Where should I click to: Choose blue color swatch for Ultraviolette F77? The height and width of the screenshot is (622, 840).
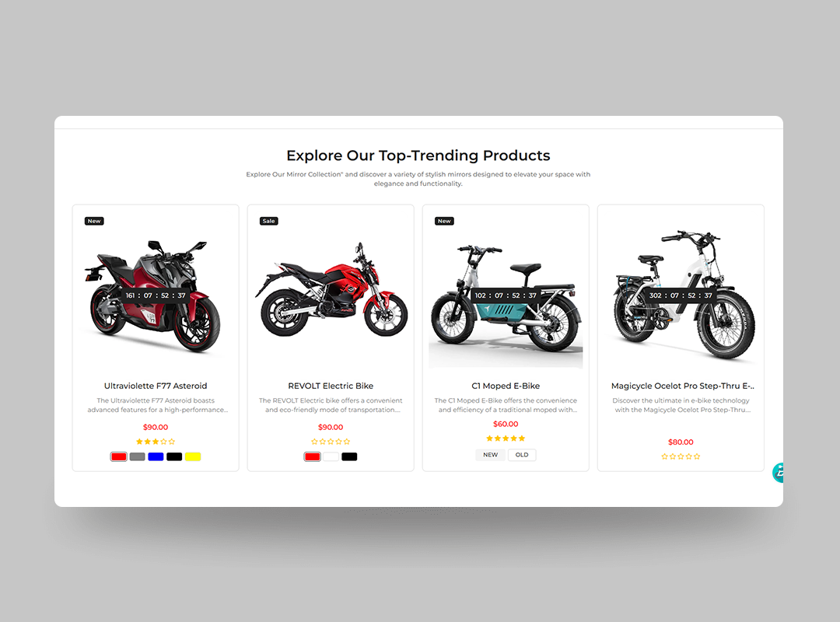coord(156,456)
